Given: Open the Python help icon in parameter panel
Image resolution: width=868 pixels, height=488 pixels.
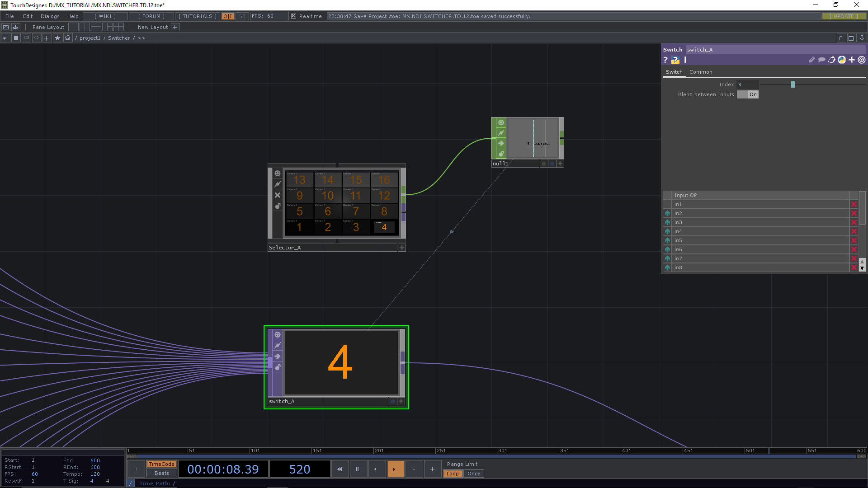Looking at the screenshot, I should tap(675, 60).
